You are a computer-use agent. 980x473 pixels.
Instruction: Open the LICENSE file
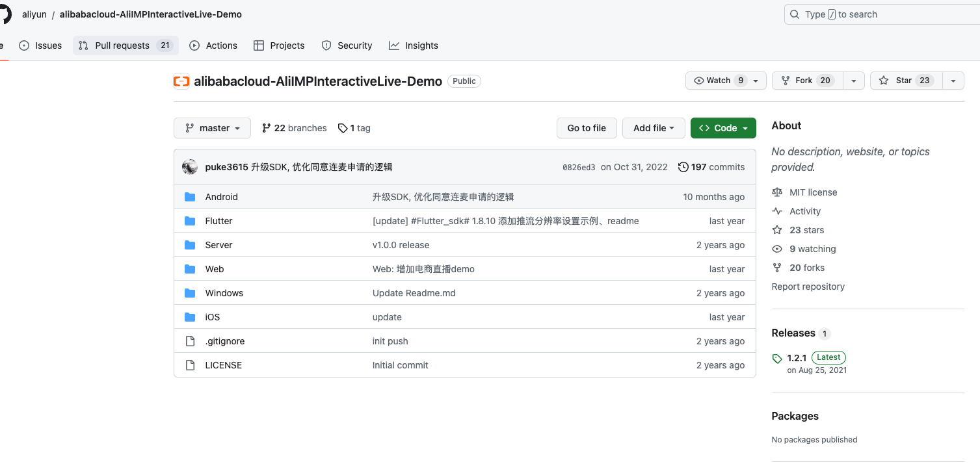click(x=224, y=365)
